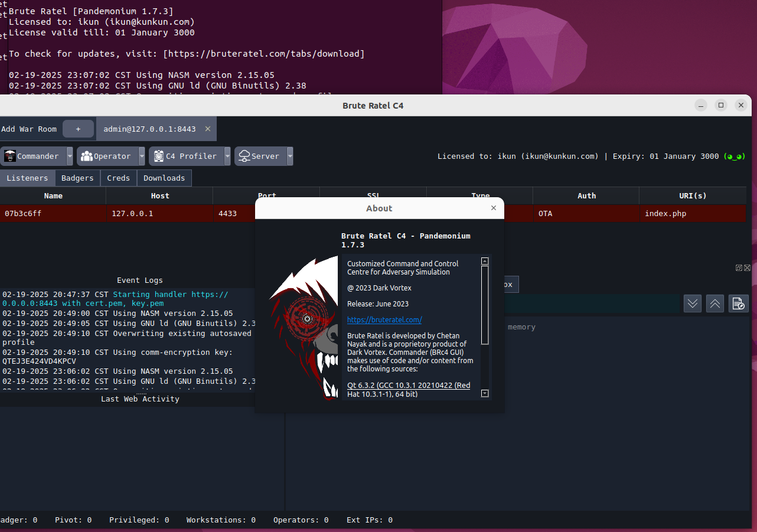Float the docked panel with the undock icon
757x532 pixels.
(x=739, y=268)
